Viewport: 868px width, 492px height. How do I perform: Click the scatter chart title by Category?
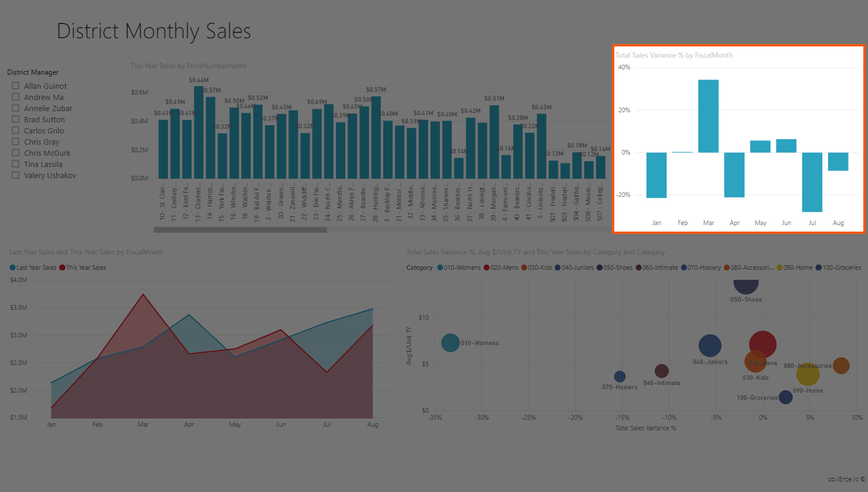(x=536, y=252)
